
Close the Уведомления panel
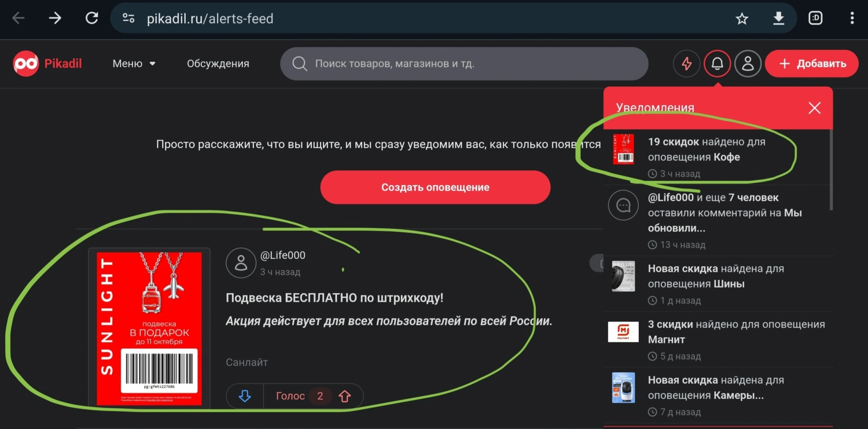(x=814, y=108)
